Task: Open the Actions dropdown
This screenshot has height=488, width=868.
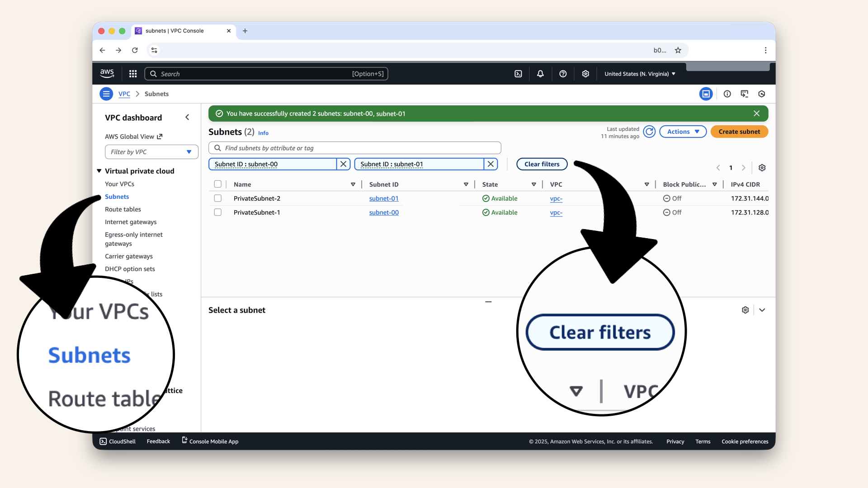Action: point(683,131)
